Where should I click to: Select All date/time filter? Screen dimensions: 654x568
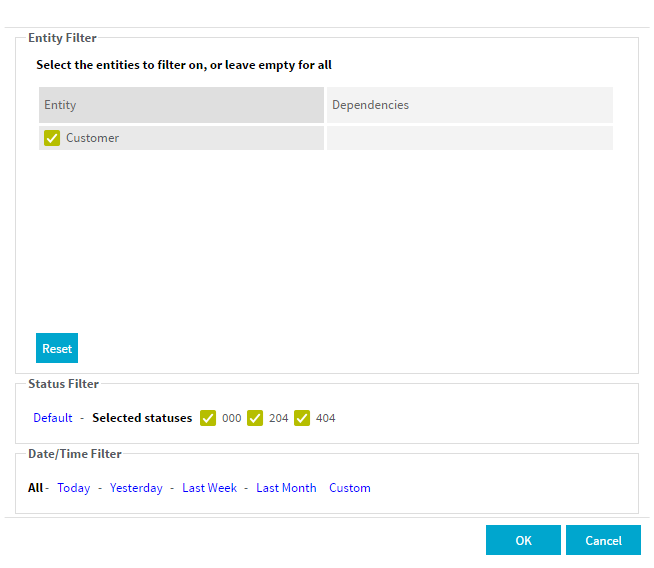click(x=35, y=488)
